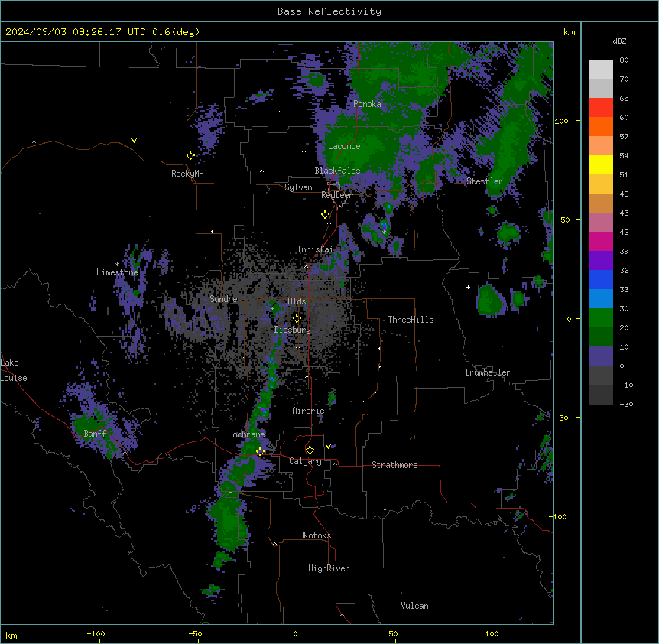Image resolution: width=659 pixels, height=644 pixels.
Task: Click the Lake Louise label
Action: tap(14, 370)
